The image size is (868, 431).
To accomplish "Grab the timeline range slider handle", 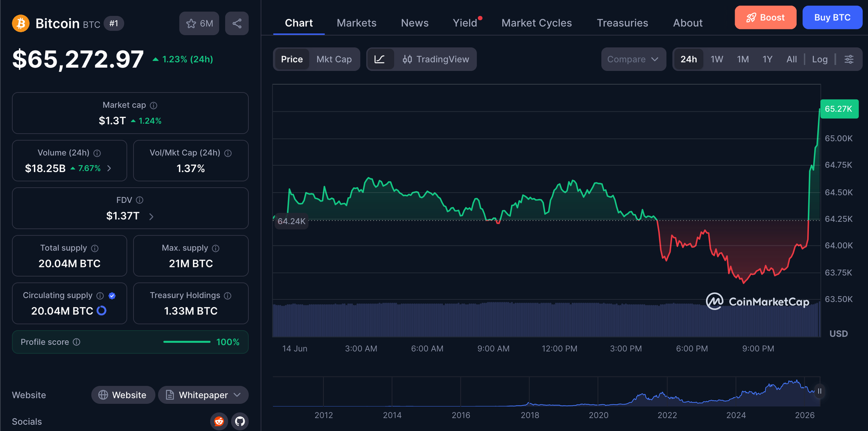I will click(819, 391).
